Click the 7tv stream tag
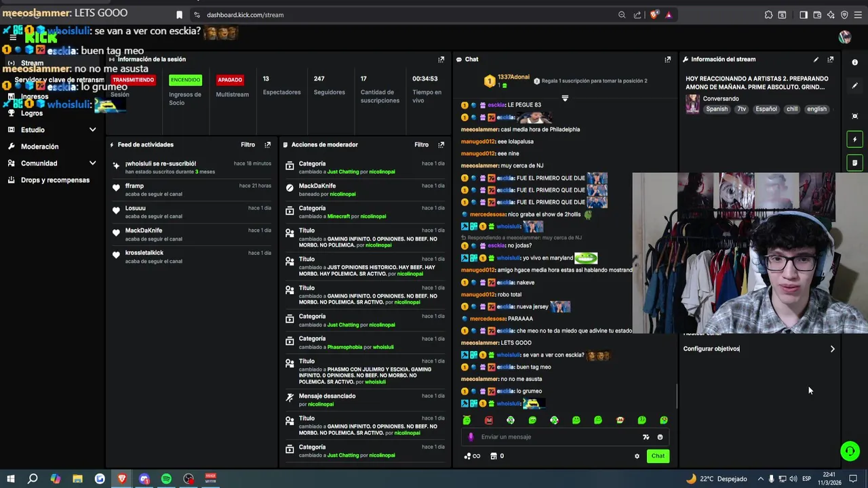Image resolution: width=868 pixels, height=488 pixels. pyautogui.click(x=741, y=109)
